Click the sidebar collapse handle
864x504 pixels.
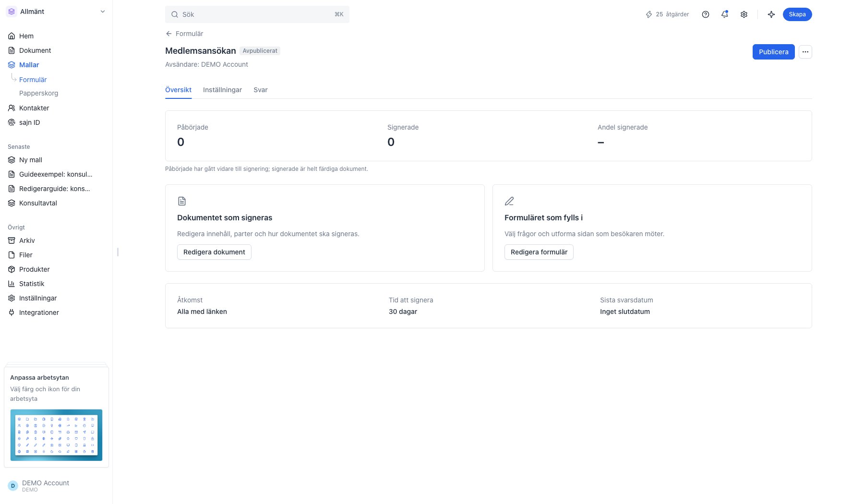click(118, 252)
